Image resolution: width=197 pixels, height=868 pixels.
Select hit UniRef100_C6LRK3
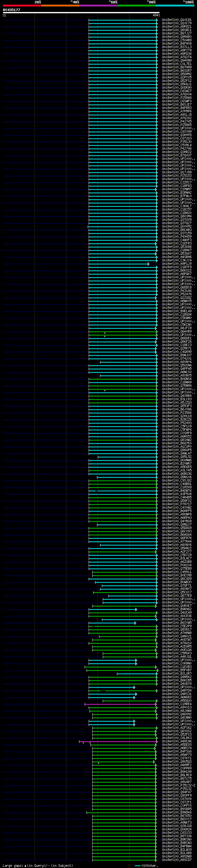176,738
